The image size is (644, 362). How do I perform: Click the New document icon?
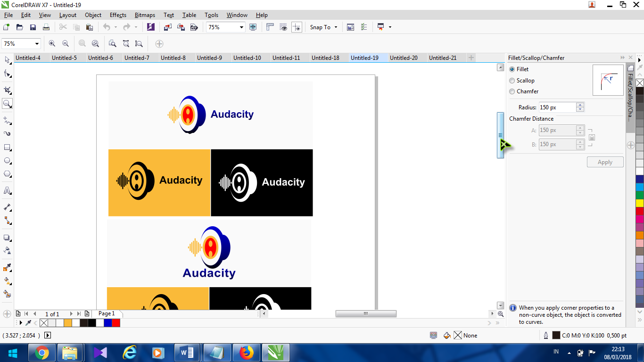[7, 27]
